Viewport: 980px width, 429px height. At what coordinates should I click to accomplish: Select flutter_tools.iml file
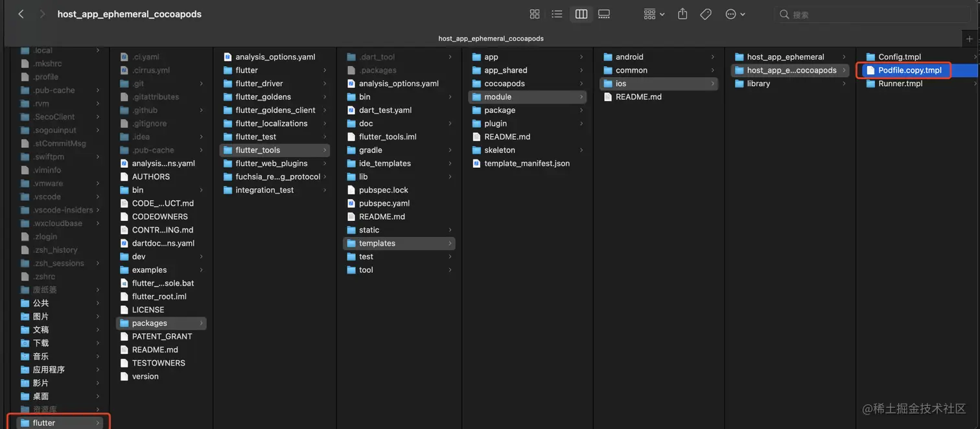click(x=381, y=137)
